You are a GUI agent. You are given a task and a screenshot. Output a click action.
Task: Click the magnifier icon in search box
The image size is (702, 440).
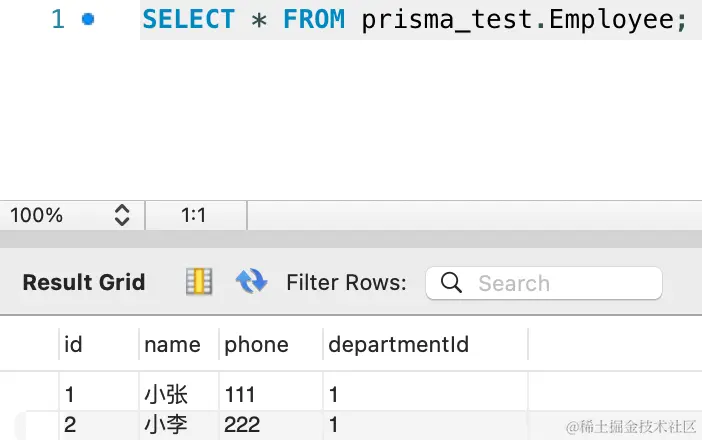click(x=451, y=283)
